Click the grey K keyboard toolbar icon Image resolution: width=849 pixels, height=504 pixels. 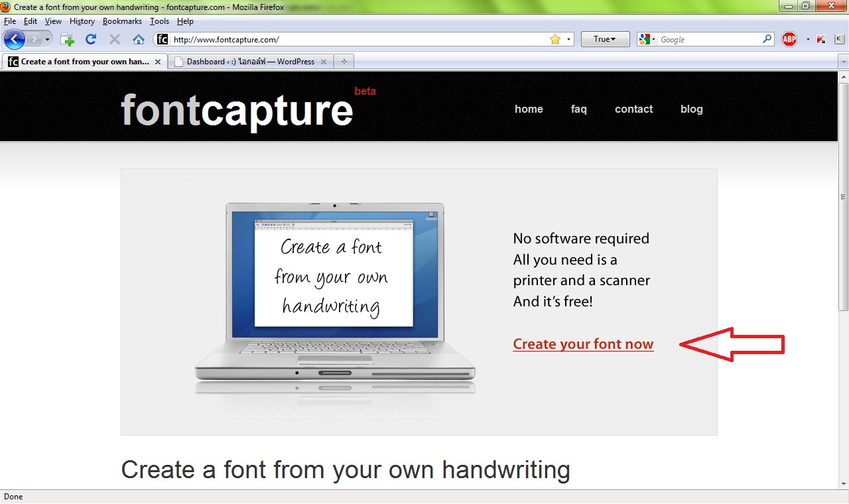pos(838,39)
